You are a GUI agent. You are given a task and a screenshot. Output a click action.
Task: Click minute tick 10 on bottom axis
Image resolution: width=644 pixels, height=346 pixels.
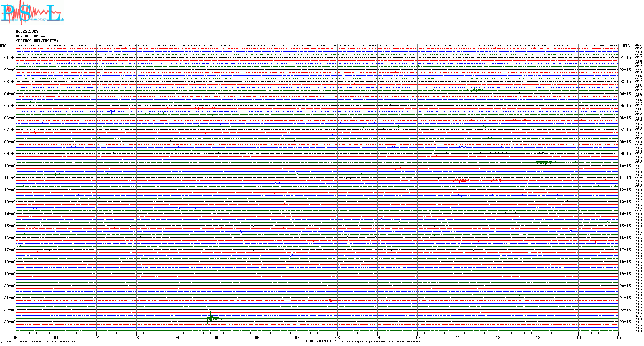(x=417, y=337)
